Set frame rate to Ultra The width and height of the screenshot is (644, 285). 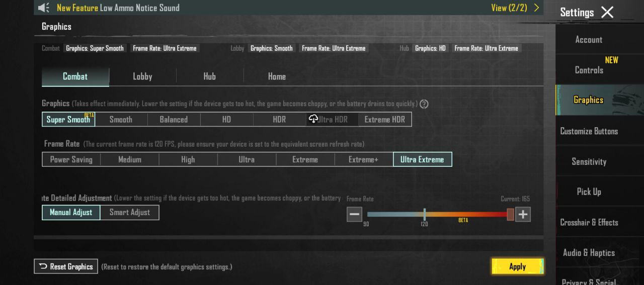click(247, 159)
